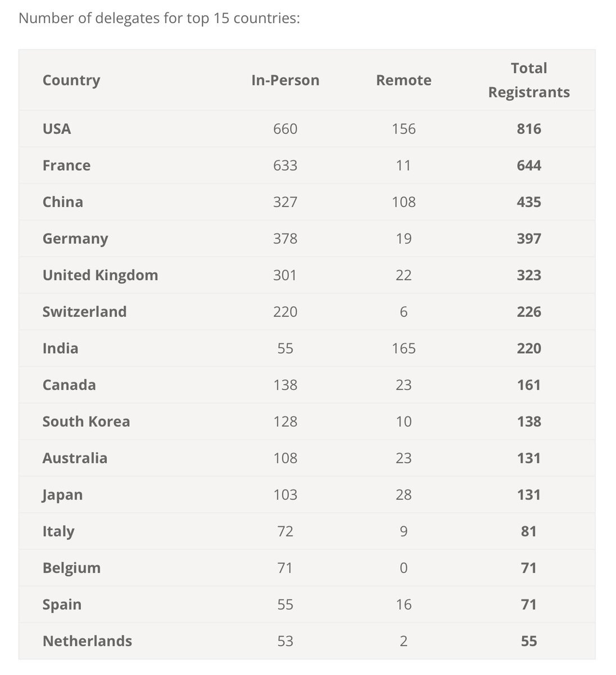Click the Country column header

coord(71,80)
